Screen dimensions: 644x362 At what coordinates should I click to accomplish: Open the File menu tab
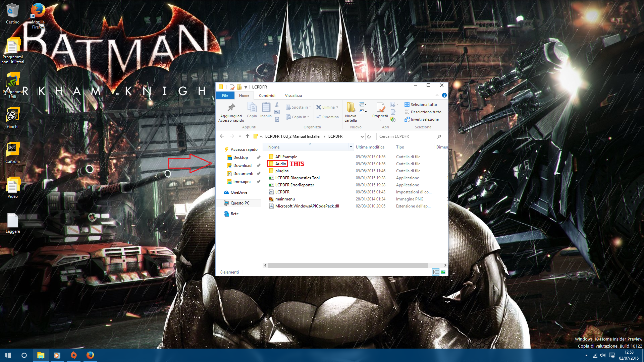225,96
